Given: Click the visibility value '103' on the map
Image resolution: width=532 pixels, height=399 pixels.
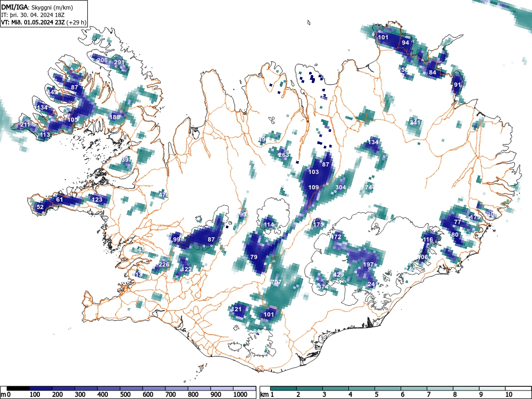Looking at the screenshot, I should 313,172.
